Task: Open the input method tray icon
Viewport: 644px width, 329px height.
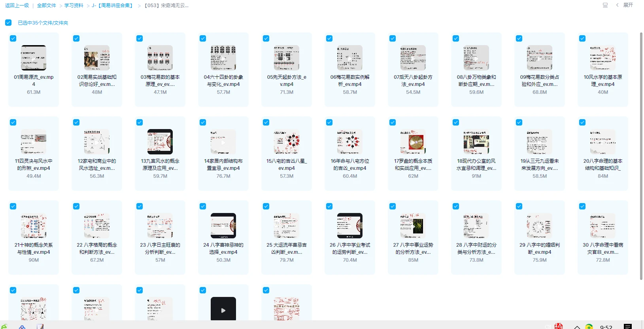Action: pyautogui.click(x=559, y=326)
